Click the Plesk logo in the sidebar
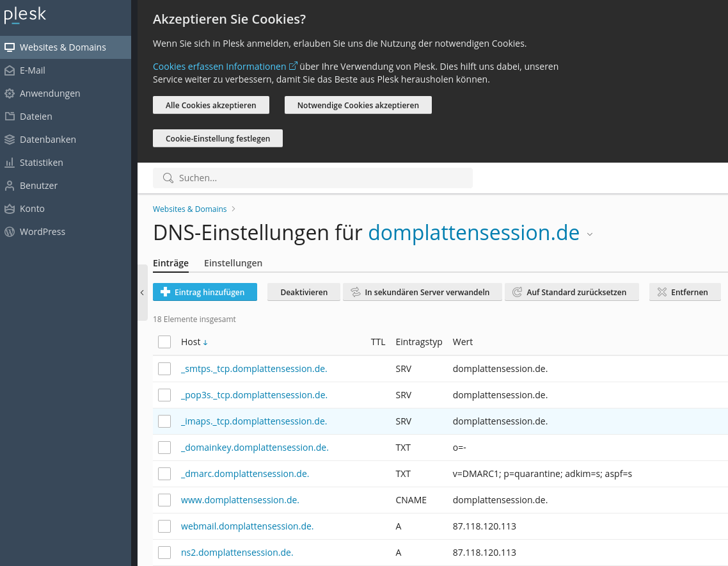728x566 pixels. (25, 15)
